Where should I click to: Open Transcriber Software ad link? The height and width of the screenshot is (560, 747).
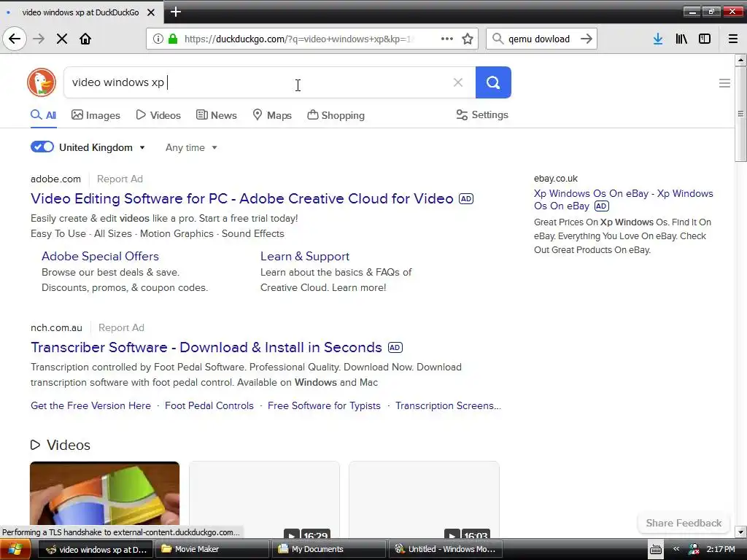point(206,347)
